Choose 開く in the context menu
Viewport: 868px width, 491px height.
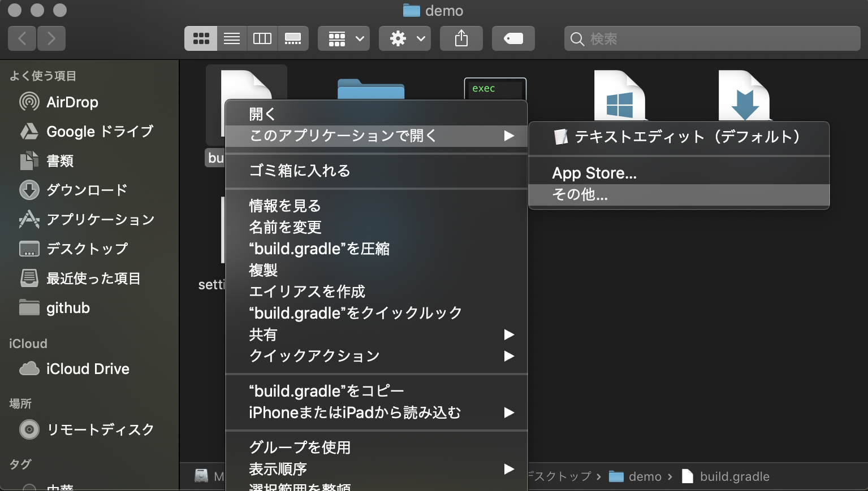[x=376, y=114]
